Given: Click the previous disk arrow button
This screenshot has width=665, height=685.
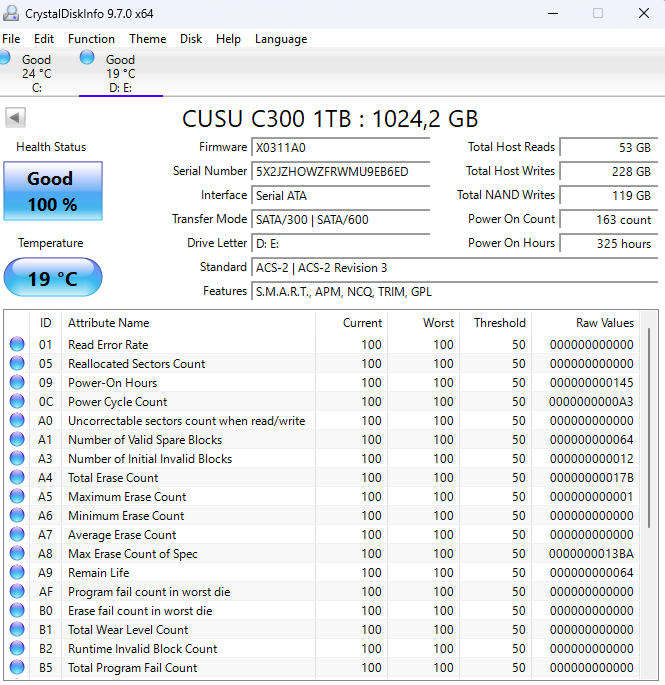Looking at the screenshot, I should (15, 118).
